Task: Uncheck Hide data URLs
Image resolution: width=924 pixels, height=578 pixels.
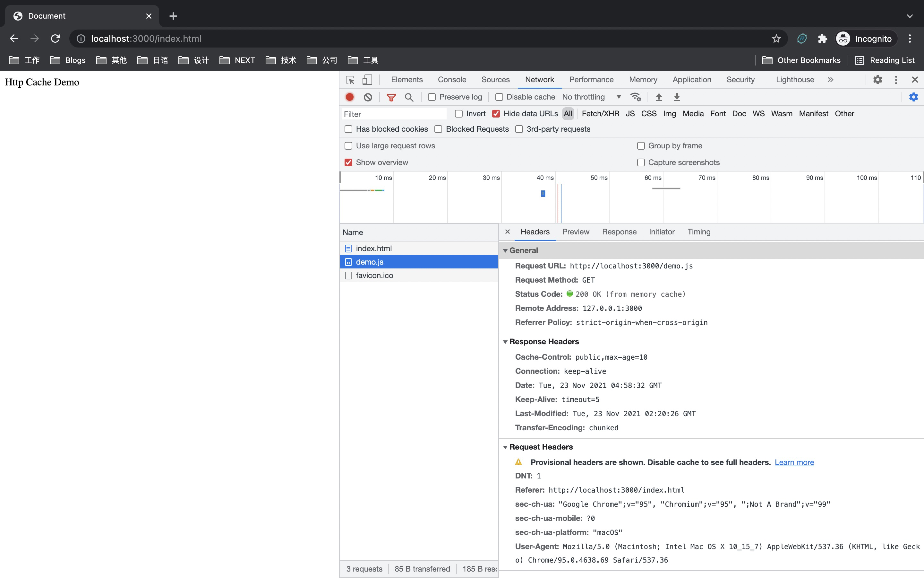Action: 496,114
